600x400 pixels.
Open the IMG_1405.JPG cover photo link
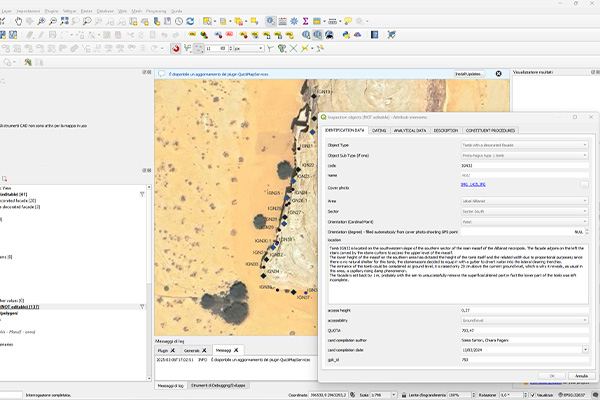pyautogui.click(x=473, y=185)
